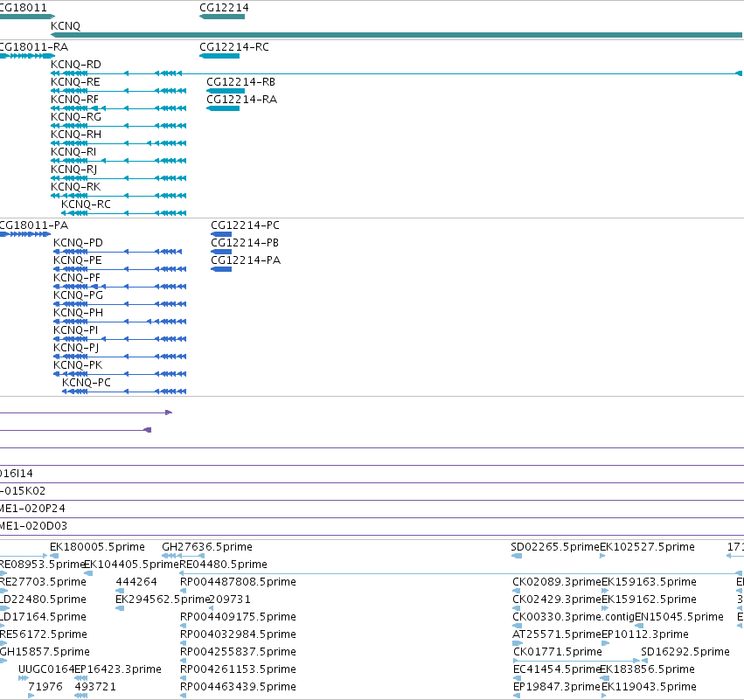The image size is (744, 700).
Task: Click the CG12214-RB transcript bar
Action: tap(226, 91)
